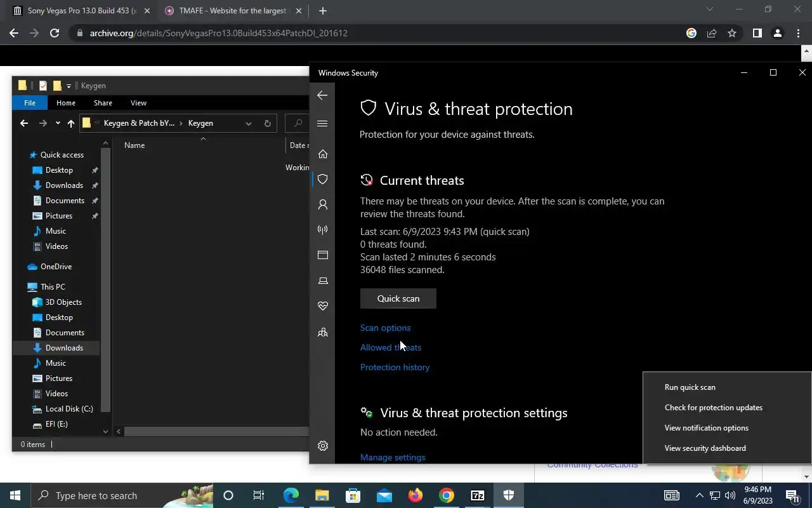Screen dimensions: 812x508
Task: Expand address bar history dropdown
Action: point(249,123)
